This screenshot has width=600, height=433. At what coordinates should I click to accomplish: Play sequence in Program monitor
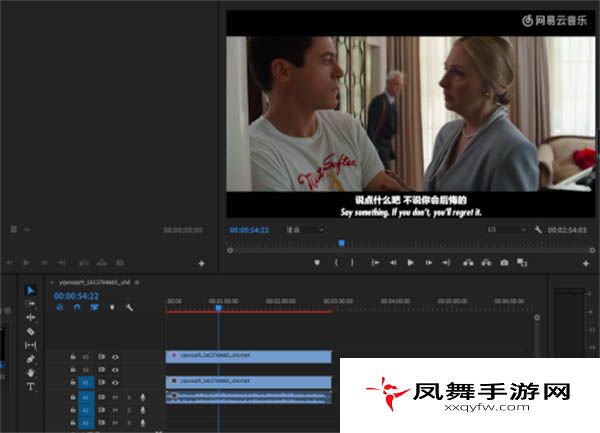point(411,262)
